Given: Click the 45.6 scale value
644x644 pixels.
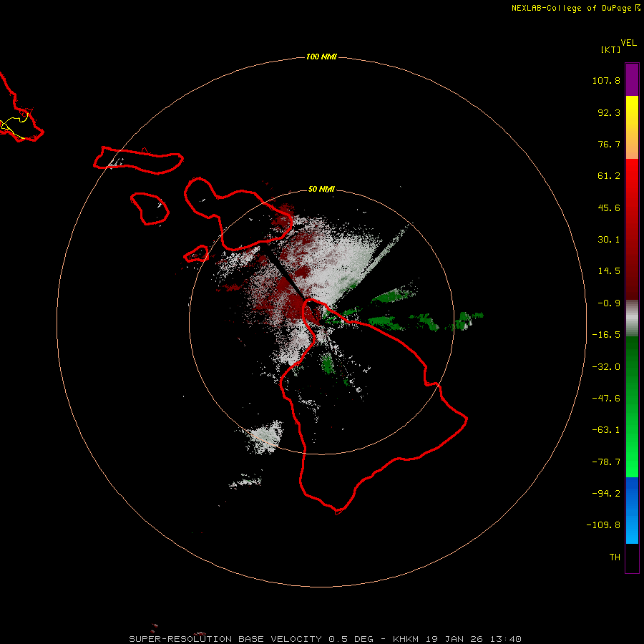Looking at the screenshot, I should pyautogui.click(x=609, y=208).
